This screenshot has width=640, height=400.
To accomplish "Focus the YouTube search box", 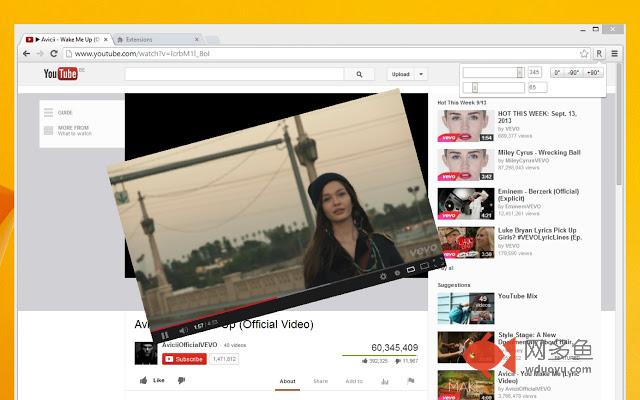I will (x=235, y=74).
